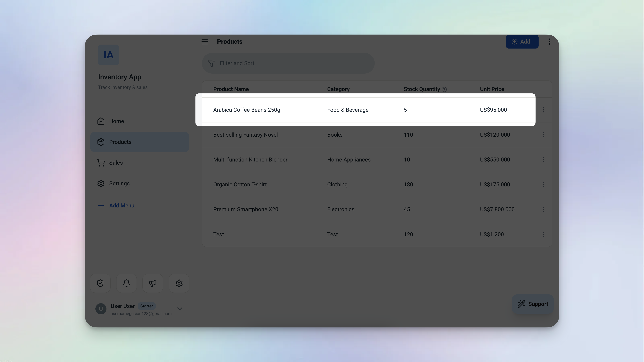Select Organic Cotton T-shirt product name

tap(240, 184)
